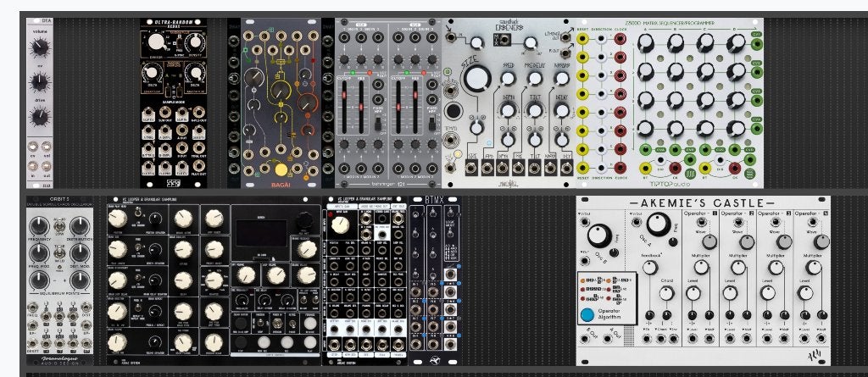Flip the LOW toggle switch on Orbit 5
Screen dimensions: 868x377
tap(59, 226)
